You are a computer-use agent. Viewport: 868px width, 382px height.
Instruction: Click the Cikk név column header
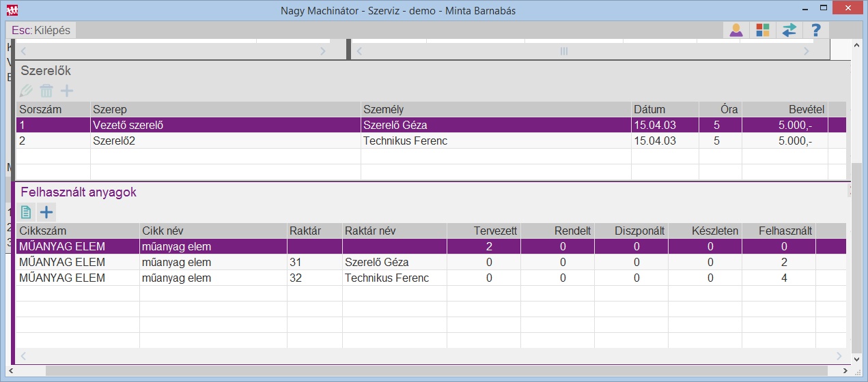(x=213, y=231)
